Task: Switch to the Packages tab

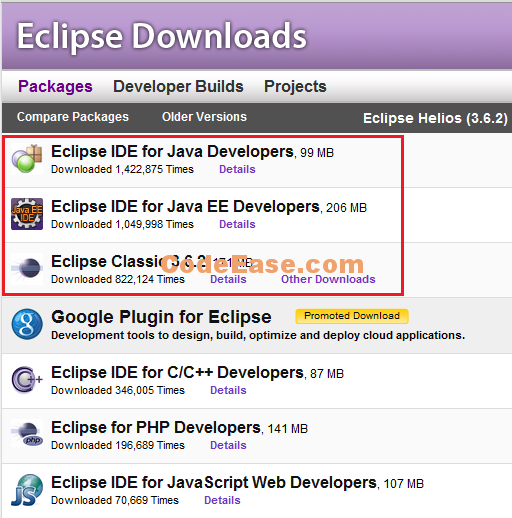Action: 55,87
